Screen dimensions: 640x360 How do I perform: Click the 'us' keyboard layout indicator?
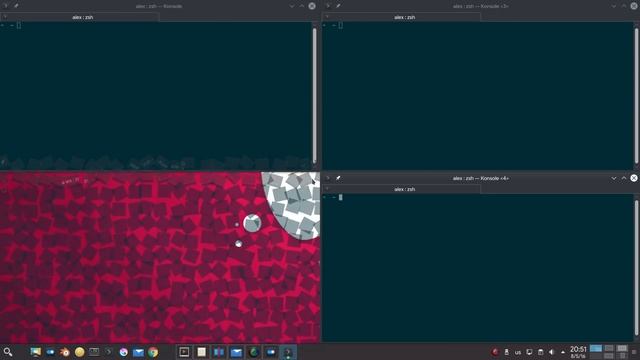[518, 352]
